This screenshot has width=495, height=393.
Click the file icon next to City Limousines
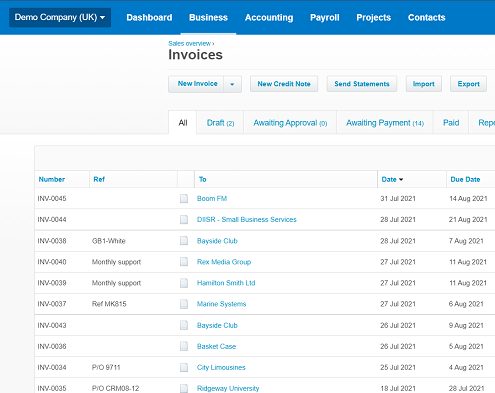point(184,367)
